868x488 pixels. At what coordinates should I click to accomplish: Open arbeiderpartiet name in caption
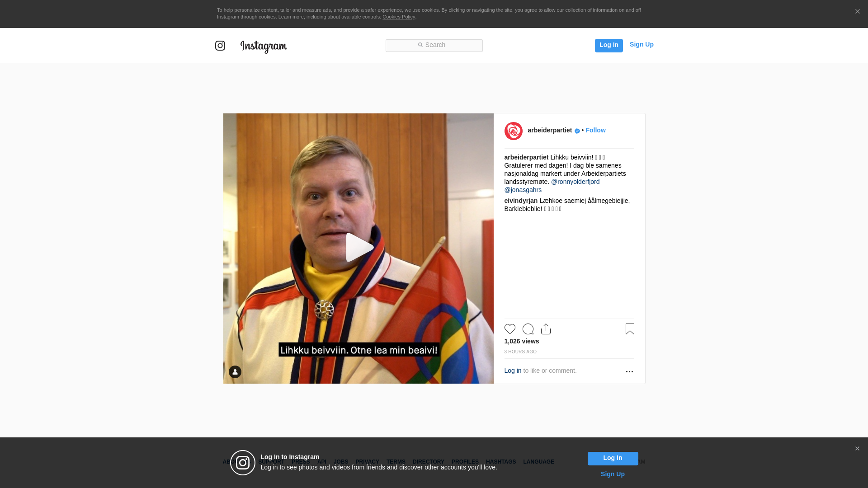click(x=526, y=157)
